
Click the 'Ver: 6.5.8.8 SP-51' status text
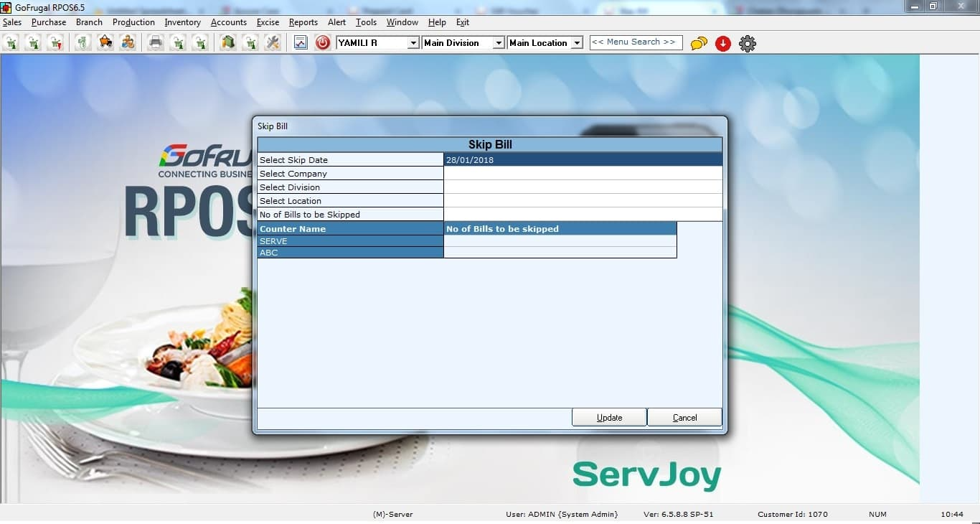679,514
